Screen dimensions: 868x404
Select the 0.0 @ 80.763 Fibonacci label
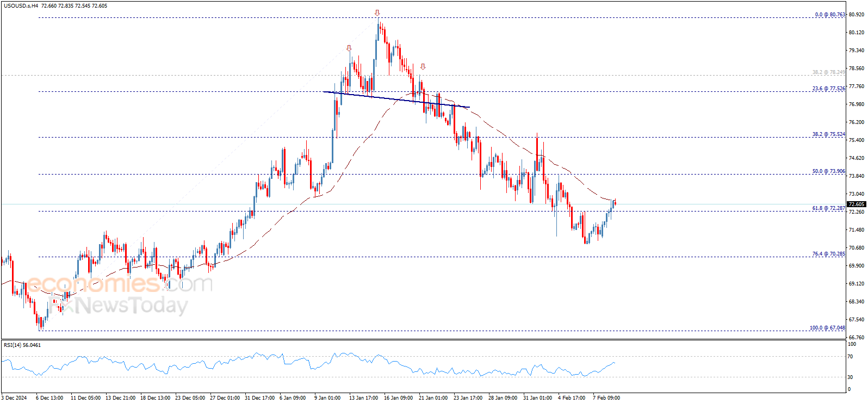click(x=830, y=15)
